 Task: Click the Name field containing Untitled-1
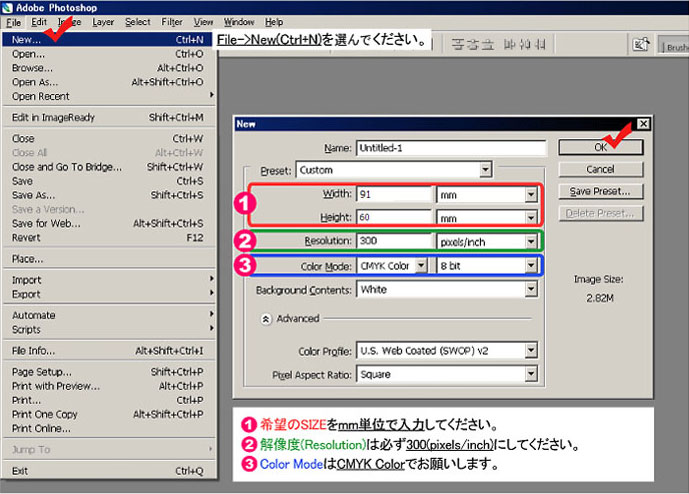451,148
